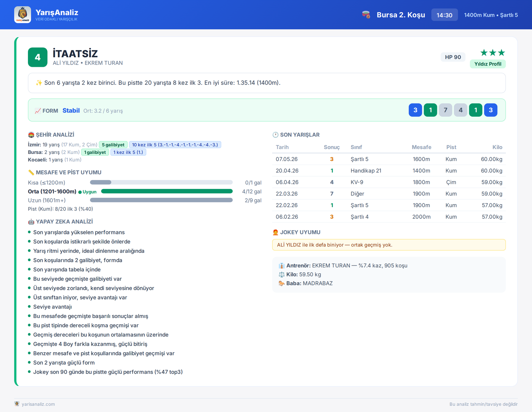Click Handikap 21 class cell
Screen dimensions: 532x412
[366, 171]
